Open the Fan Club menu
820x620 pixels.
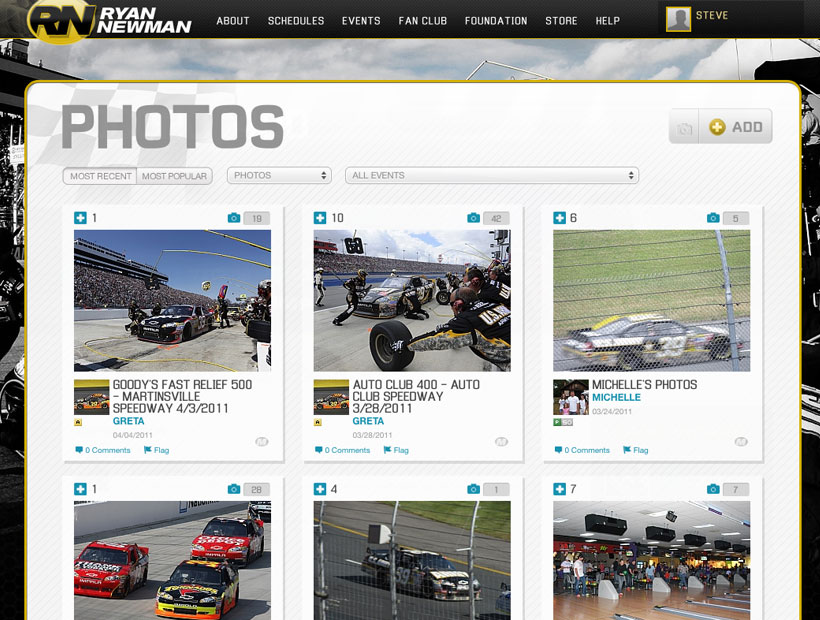click(x=423, y=21)
